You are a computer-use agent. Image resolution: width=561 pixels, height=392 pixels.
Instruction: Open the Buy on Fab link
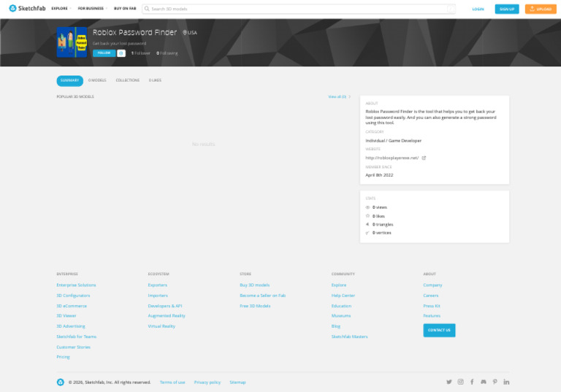click(x=125, y=9)
